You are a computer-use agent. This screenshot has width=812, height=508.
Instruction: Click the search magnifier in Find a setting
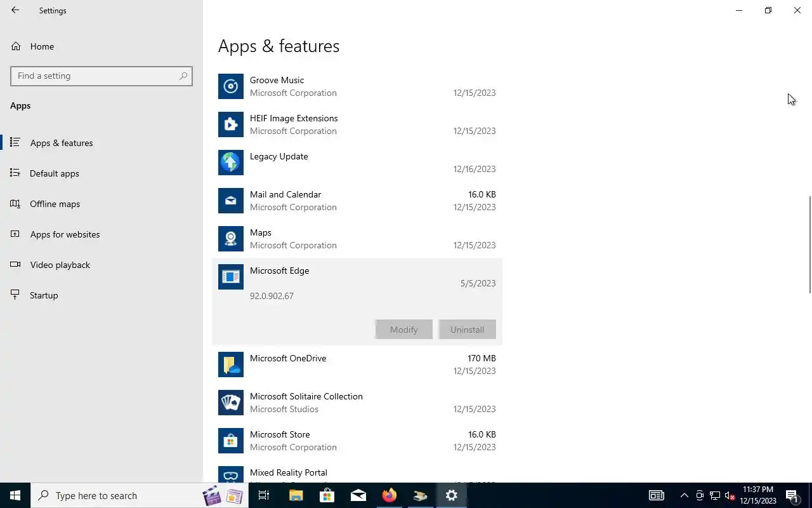coord(183,76)
